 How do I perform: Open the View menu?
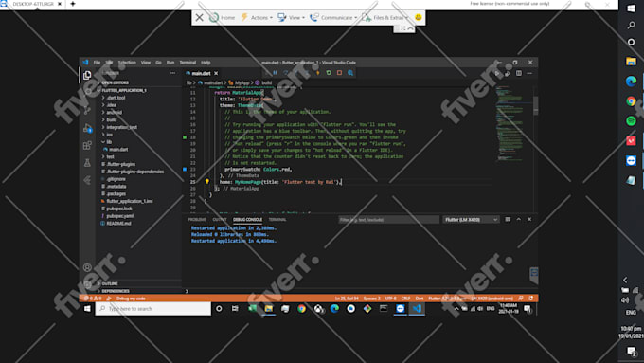[146, 63]
